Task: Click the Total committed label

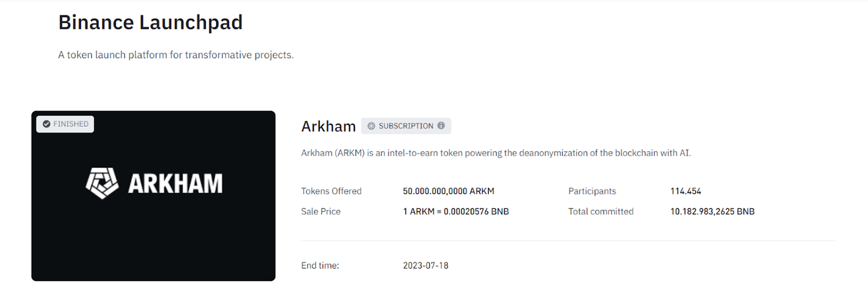Action: 601,212
